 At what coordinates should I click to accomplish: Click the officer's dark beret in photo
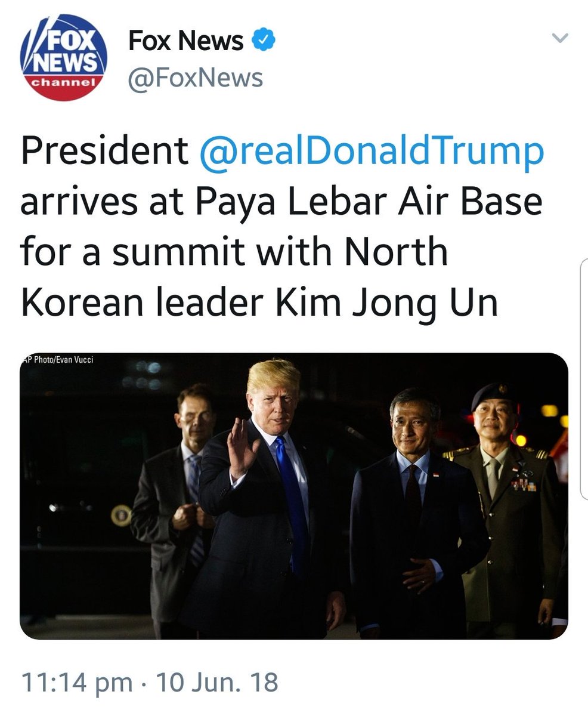494,394
